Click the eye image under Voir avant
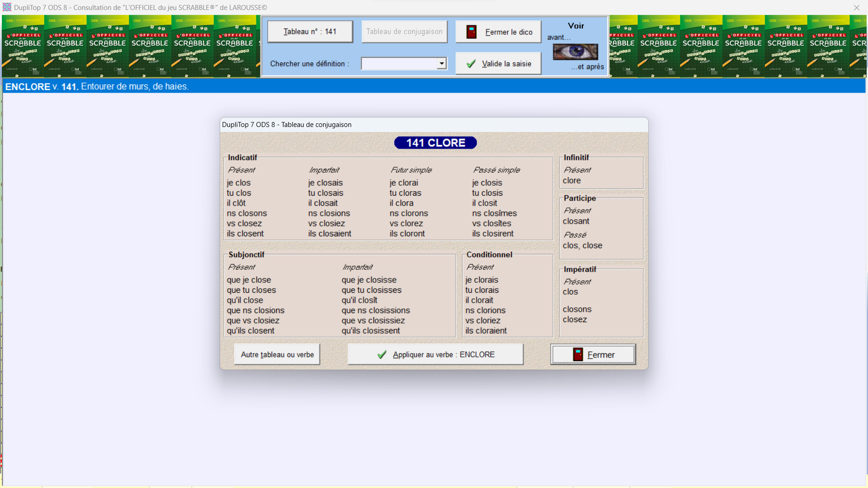The width and height of the screenshot is (868, 488). 575,52
